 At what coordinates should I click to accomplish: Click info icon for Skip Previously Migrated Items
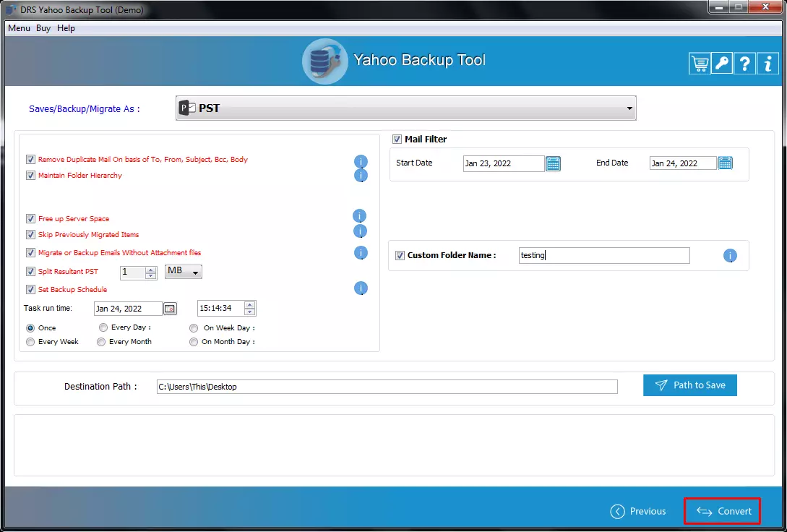[x=361, y=231]
